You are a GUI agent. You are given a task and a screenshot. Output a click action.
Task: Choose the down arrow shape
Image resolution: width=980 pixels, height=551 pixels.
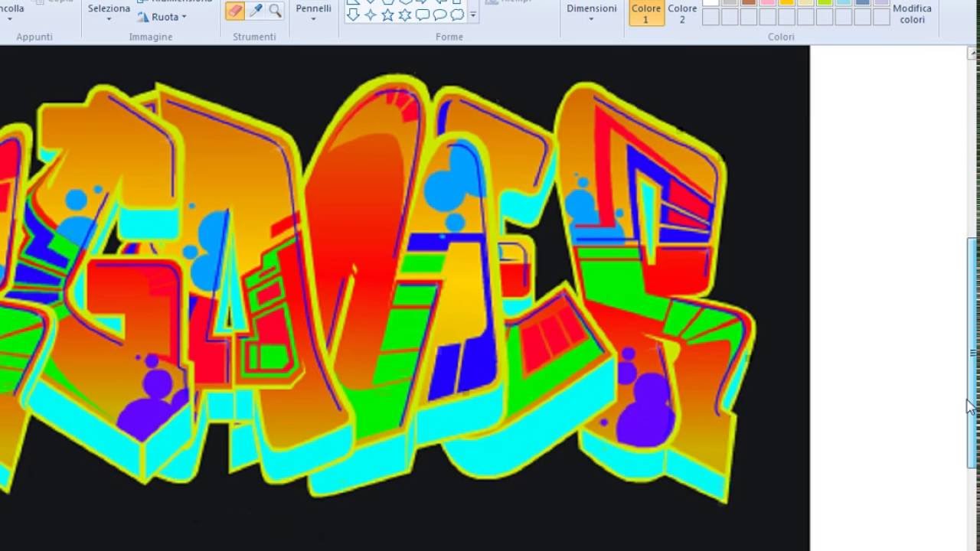pos(353,15)
